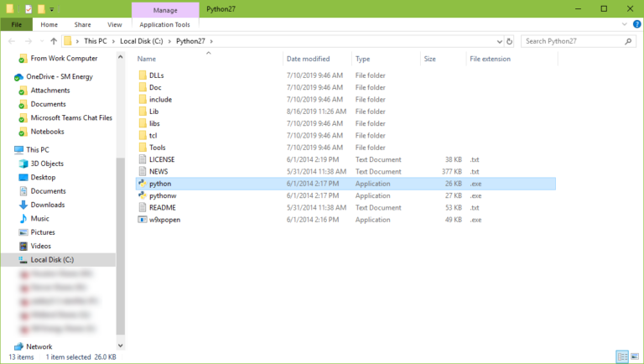Click the Up one level arrow

click(x=54, y=41)
